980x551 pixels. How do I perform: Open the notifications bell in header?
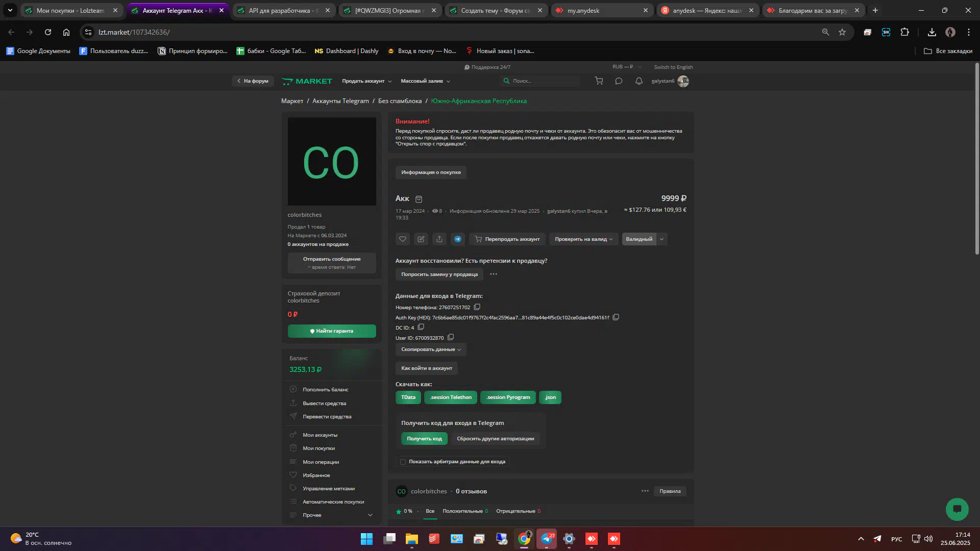coord(639,81)
